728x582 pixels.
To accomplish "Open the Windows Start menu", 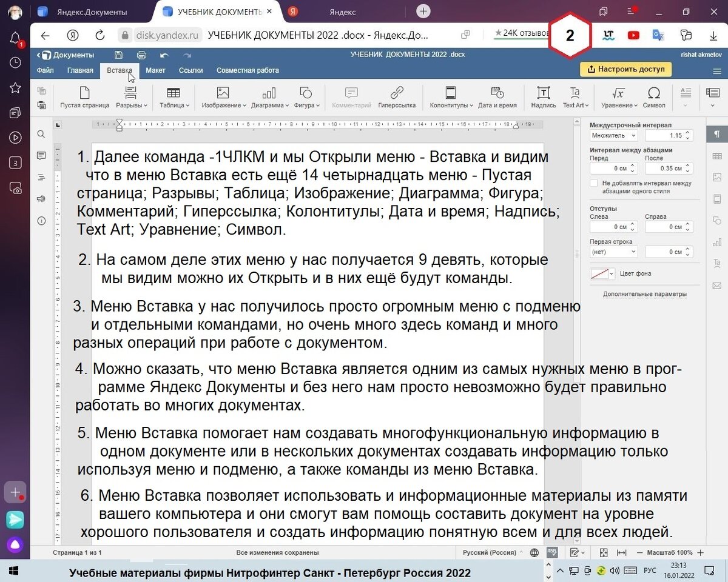I will [13, 570].
